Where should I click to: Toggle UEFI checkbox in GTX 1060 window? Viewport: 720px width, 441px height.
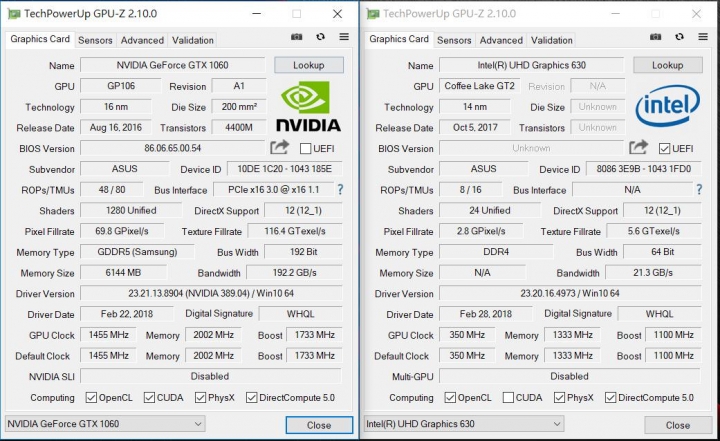[305, 148]
